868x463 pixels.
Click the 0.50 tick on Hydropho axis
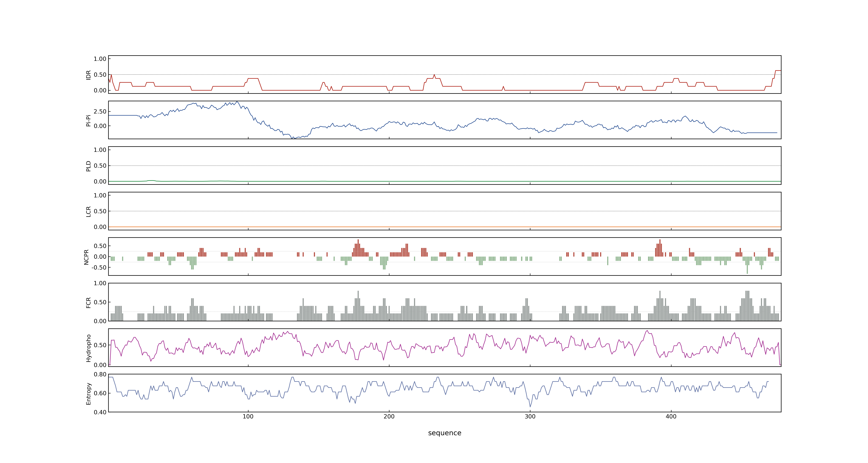click(x=100, y=345)
